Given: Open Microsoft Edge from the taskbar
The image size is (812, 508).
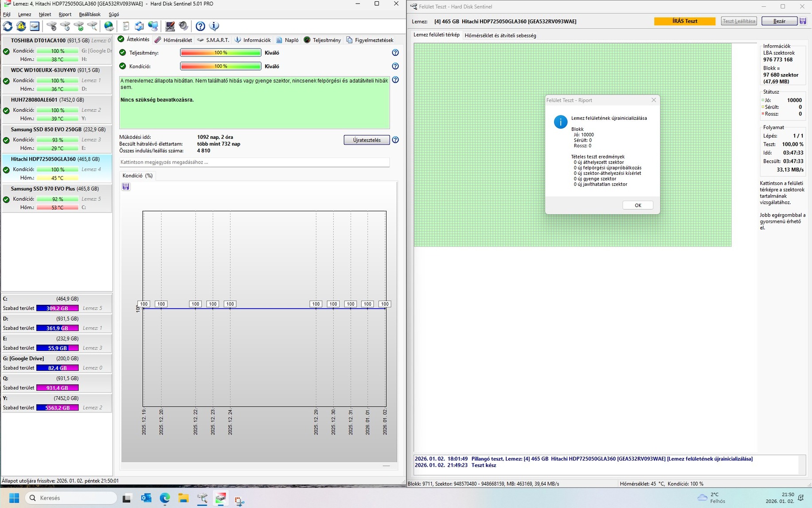Looking at the screenshot, I should 165,498.
